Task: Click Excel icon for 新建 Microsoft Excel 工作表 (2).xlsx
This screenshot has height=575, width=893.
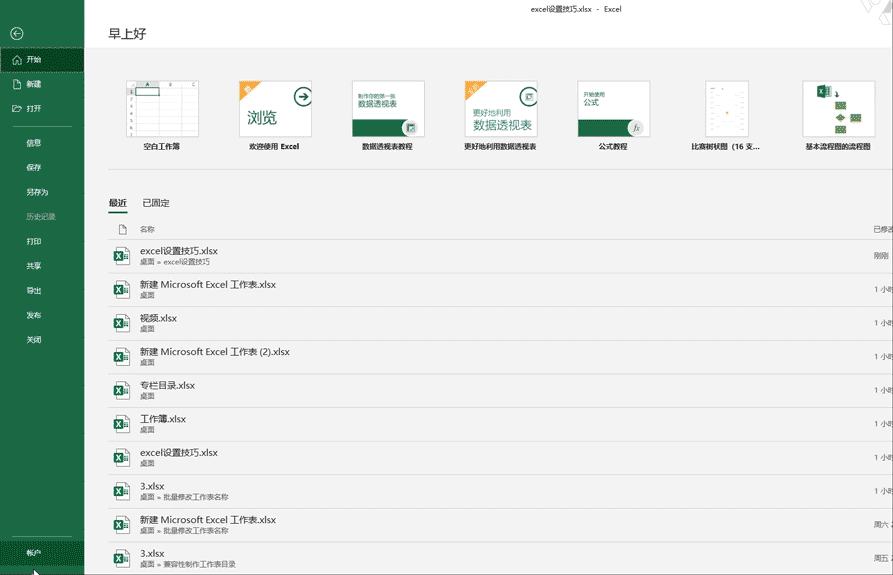Action: point(121,357)
